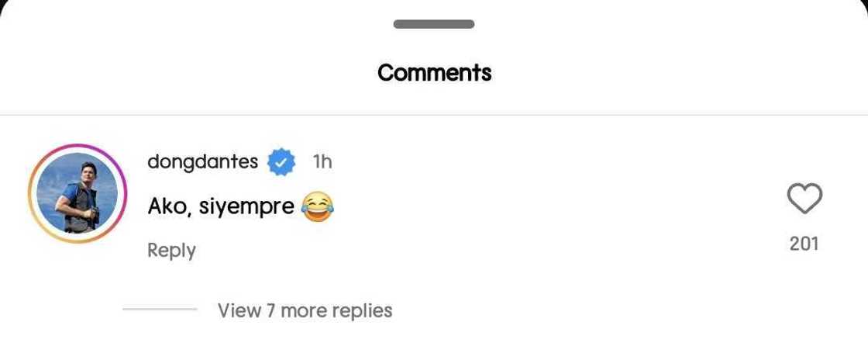The height and width of the screenshot is (360, 868).
Task: Click the line beside View 7 more replies
Action: (x=160, y=310)
